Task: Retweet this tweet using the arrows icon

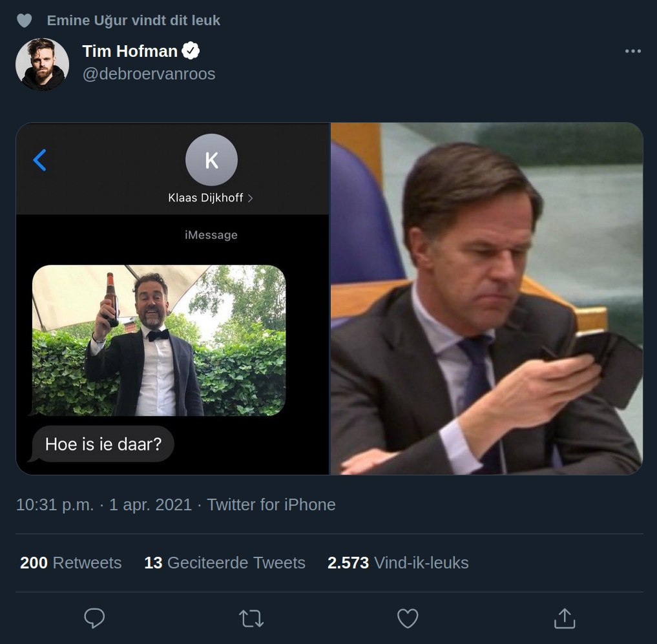Action: pyautogui.click(x=251, y=619)
